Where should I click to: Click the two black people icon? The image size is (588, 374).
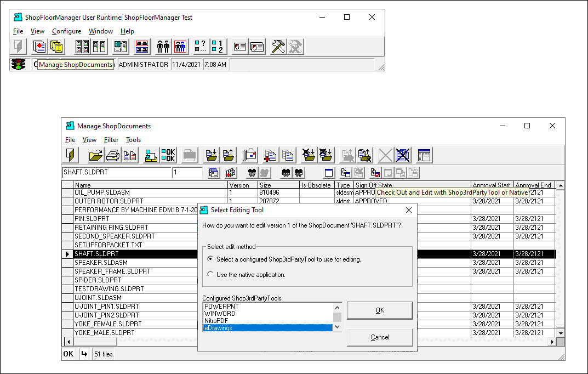163,47
